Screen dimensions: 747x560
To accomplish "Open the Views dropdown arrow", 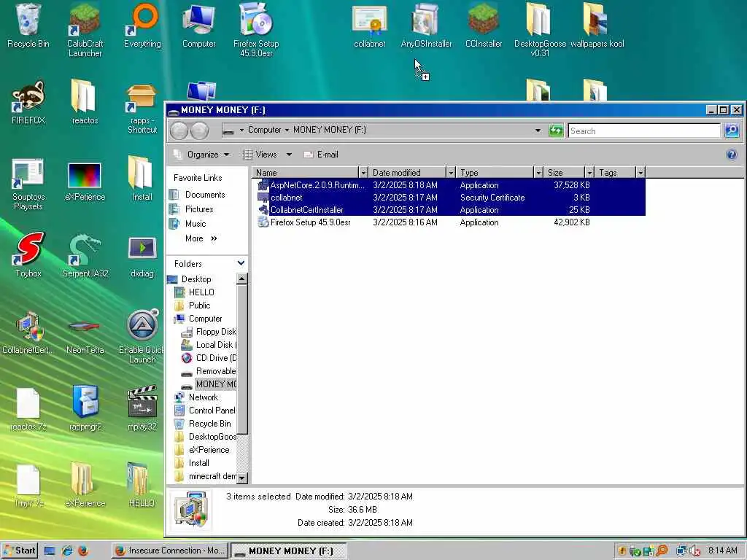I will click(x=289, y=155).
